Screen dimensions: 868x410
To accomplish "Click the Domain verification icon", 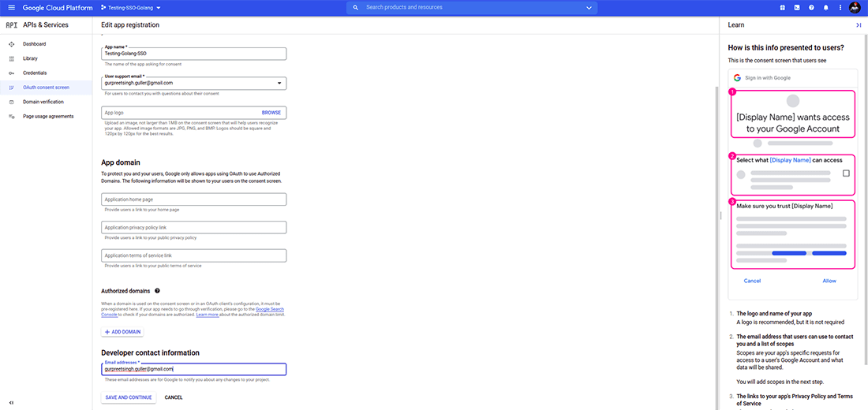I will (x=12, y=102).
